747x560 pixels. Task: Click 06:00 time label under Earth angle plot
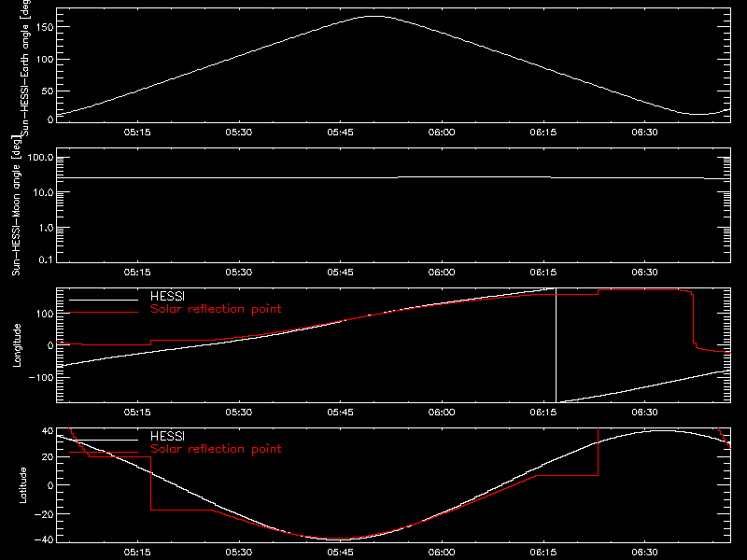click(x=442, y=133)
